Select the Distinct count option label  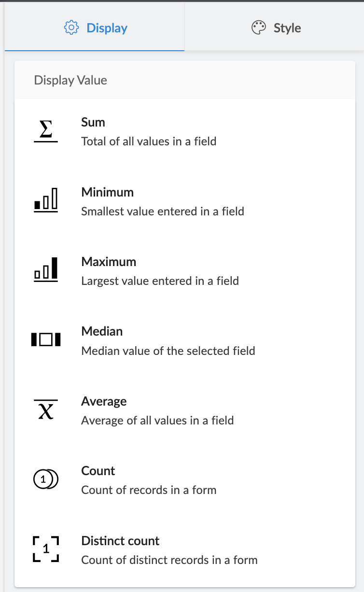point(120,541)
